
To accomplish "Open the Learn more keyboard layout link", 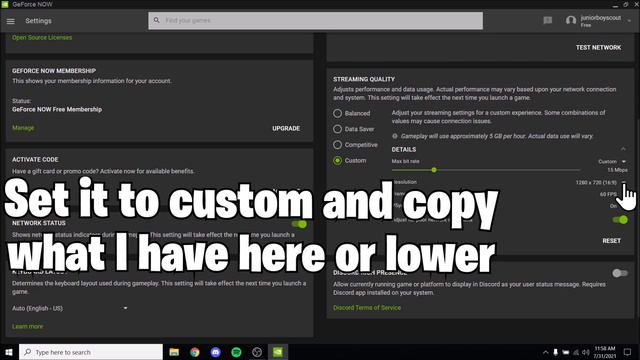I will click(x=27, y=327).
